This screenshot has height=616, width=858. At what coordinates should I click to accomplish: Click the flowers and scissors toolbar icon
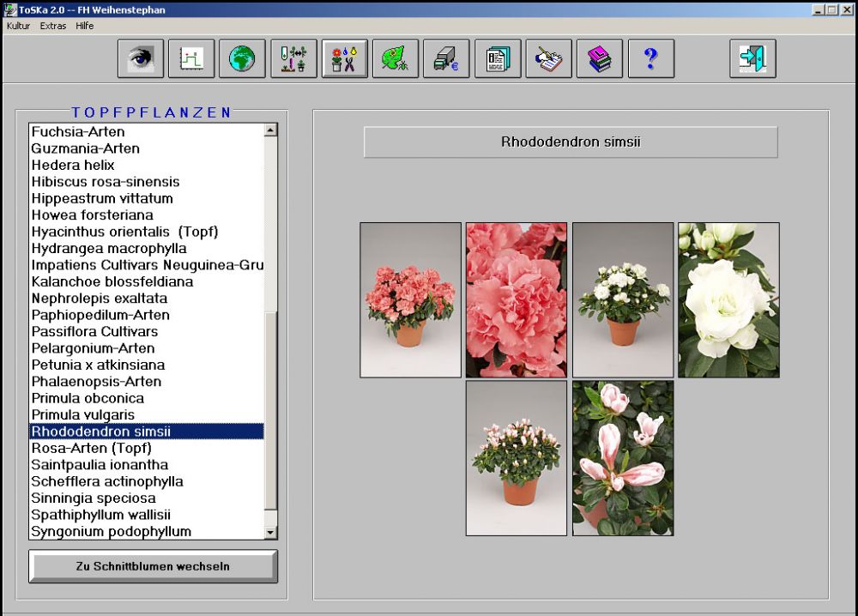(344, 59)
